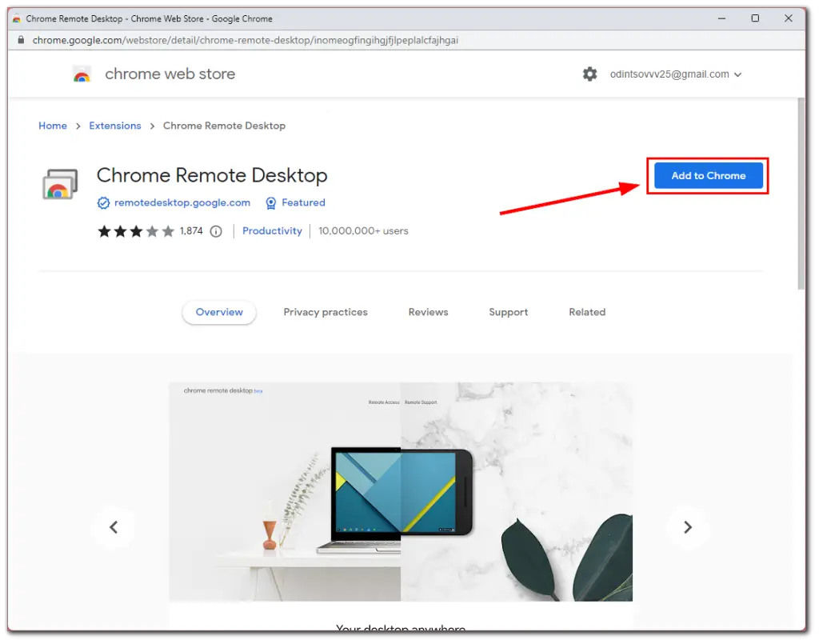819x644 pixels.
Task: Click the Chrome Remote Desktop extension icon
Action: [x=60, y=184]
